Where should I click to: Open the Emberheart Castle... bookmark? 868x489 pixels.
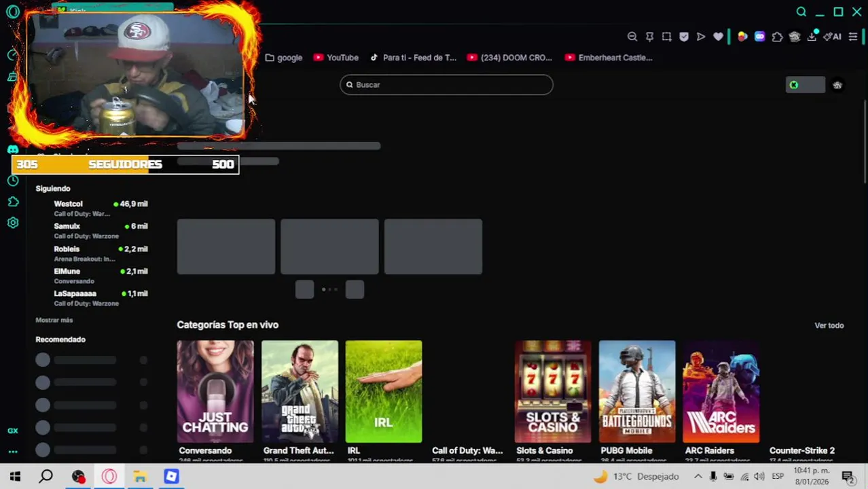coord(609,58)
